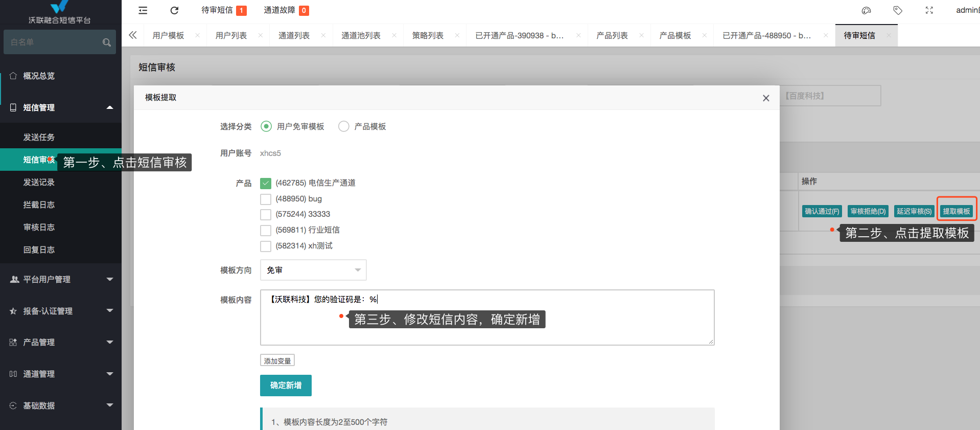This screenshot has height=430, width=980.
Task: Open 发送记录 in the sidebar
Action: click(61, 182)
